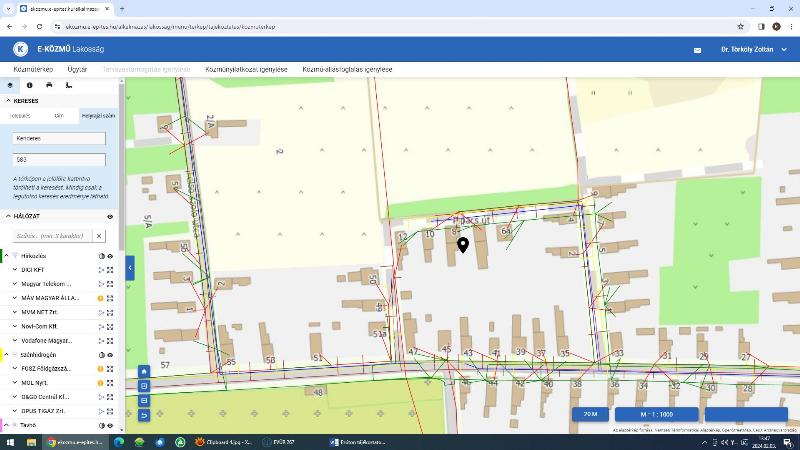
Task: Zoom to extent of DIGI KFT layer
Action: click(110, 270)
